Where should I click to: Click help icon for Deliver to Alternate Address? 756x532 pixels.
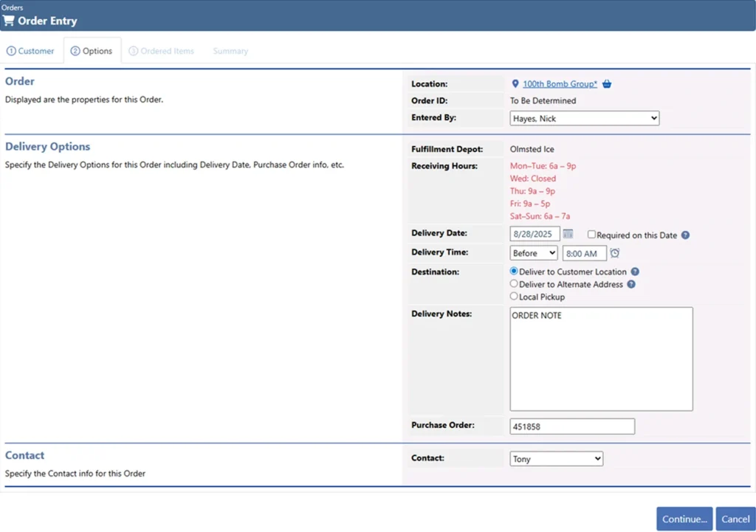(x=631, y=284)
